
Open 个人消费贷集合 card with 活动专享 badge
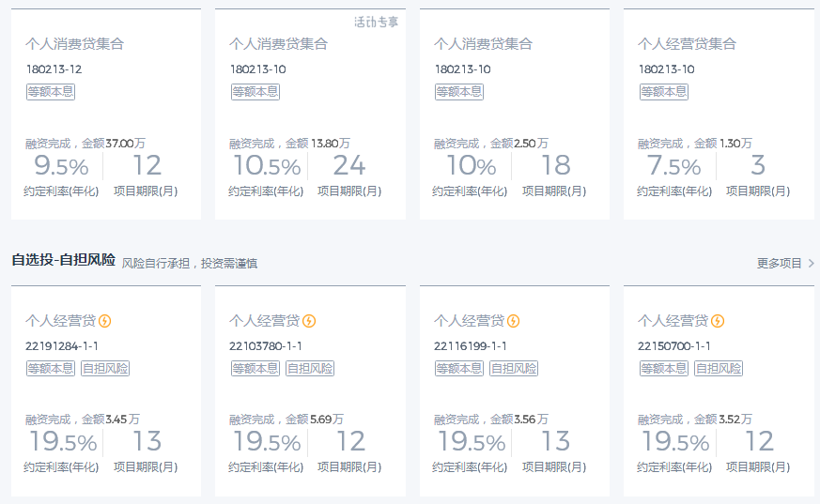(279, 44)
